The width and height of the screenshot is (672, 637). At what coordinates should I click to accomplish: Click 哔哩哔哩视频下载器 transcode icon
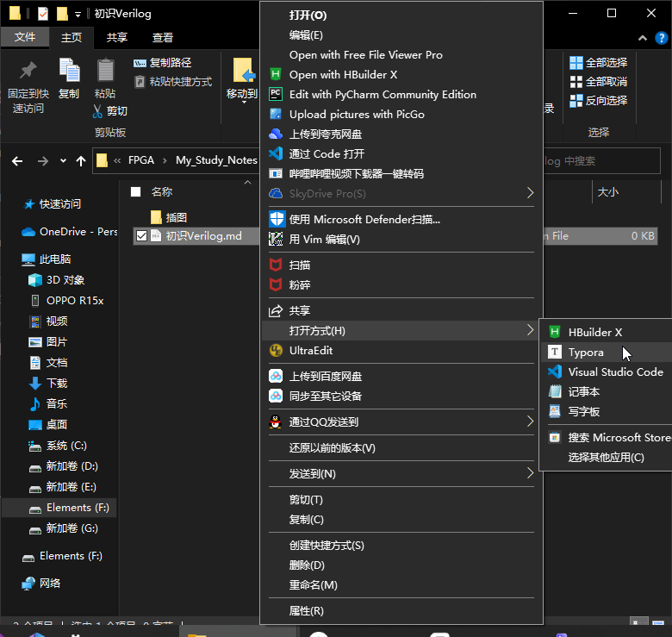(x=276, y=173)
